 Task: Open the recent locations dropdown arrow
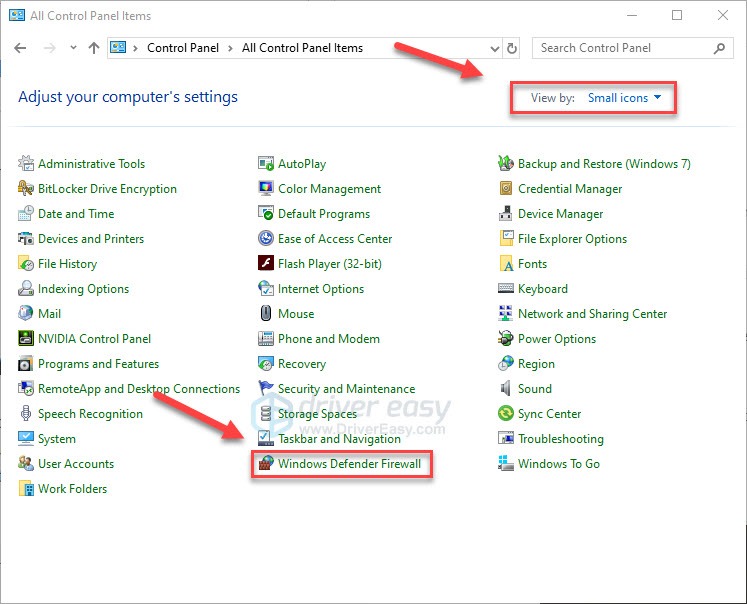[x=73, y=48]
